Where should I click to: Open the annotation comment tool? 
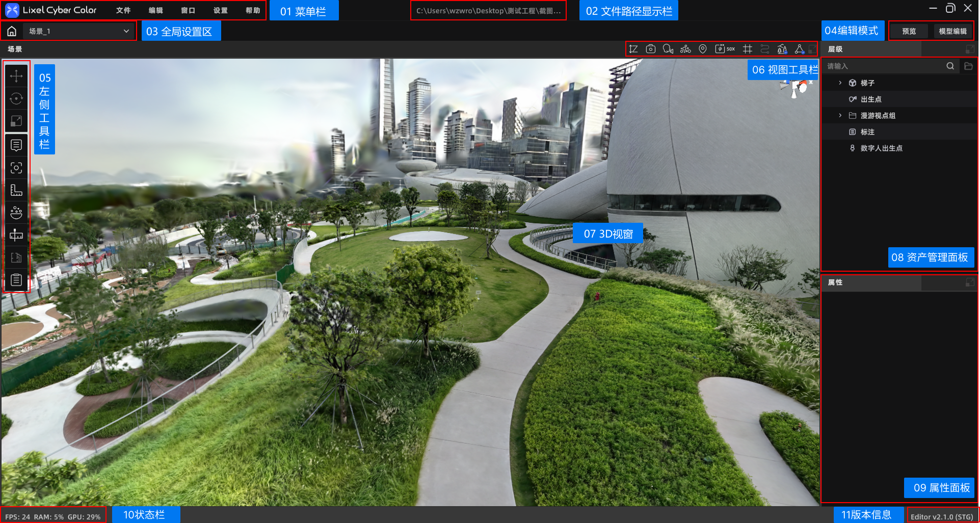(16, 145)
